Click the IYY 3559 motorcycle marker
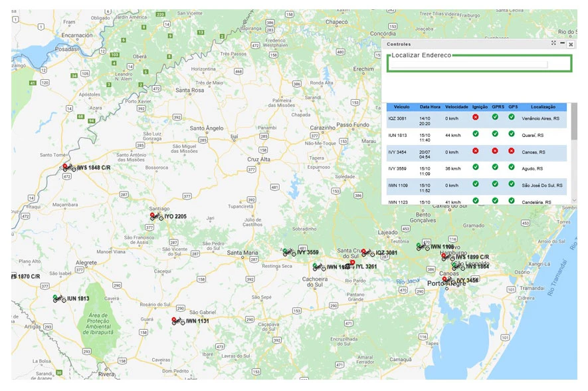 (x=289, y=252)
